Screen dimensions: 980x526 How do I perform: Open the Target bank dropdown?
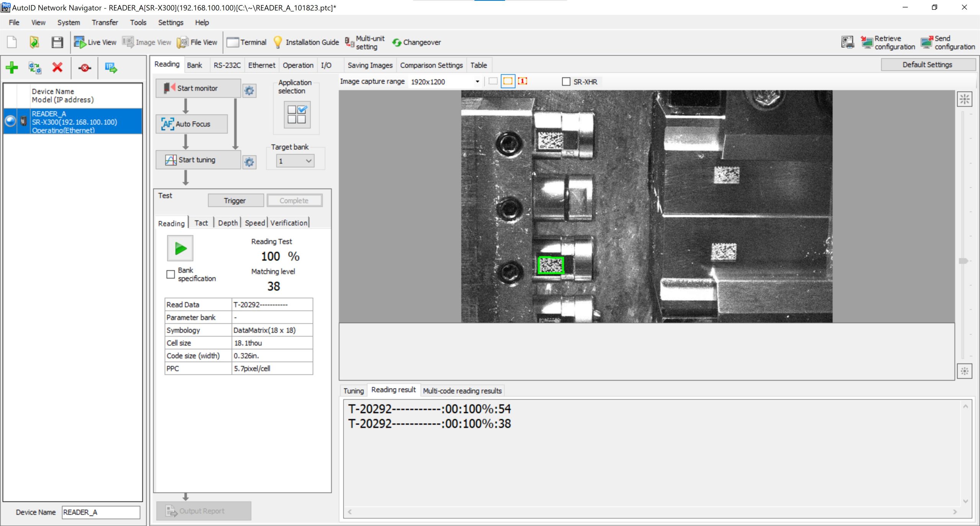(295, 161)
